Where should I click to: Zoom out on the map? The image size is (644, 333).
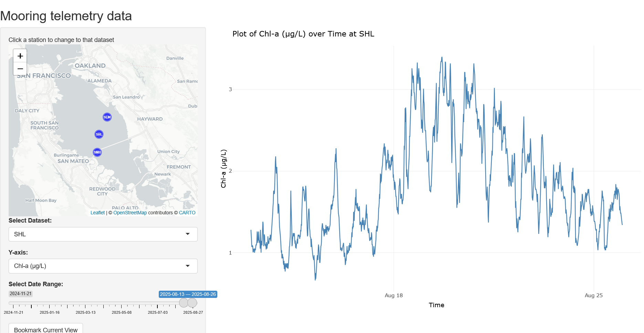point(20,69)
